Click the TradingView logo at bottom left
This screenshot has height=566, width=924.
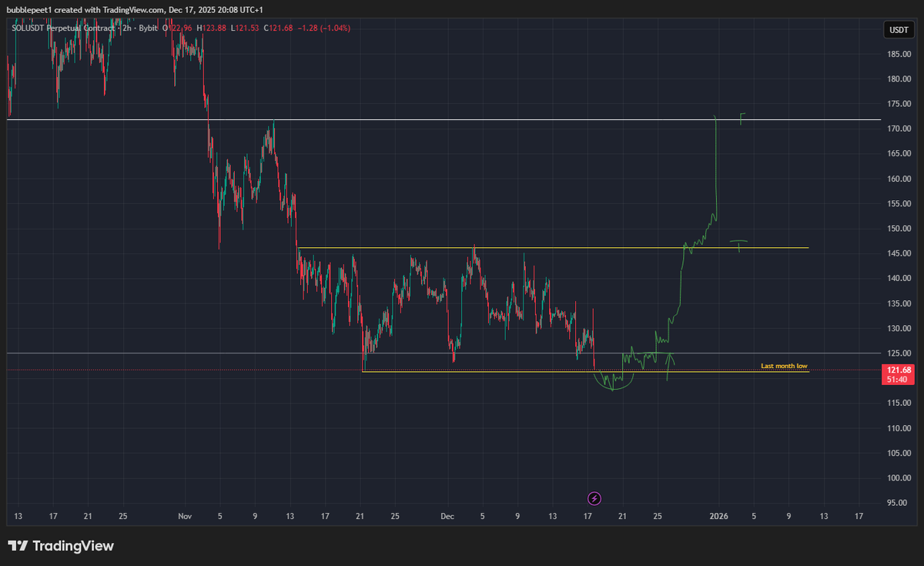tap(61, 546)
